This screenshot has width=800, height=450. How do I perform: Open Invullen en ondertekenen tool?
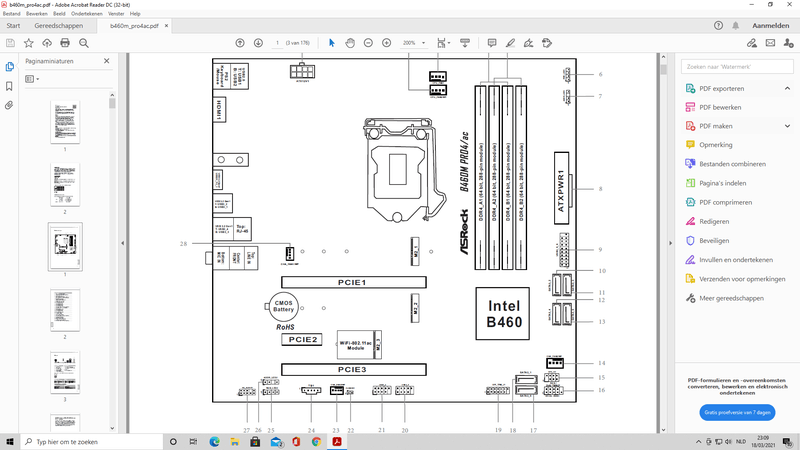tap(736, 260)
